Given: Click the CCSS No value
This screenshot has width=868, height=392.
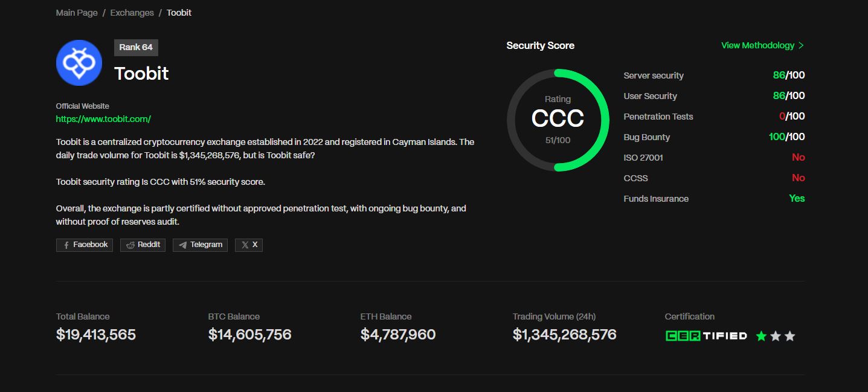Looking at the screenshot, I should click(x=799, y=178).
